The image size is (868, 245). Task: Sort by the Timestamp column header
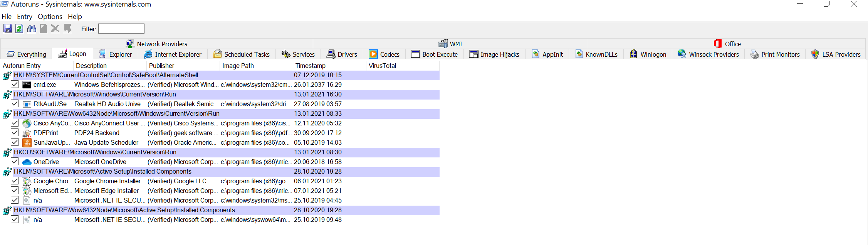coord(330,66)
